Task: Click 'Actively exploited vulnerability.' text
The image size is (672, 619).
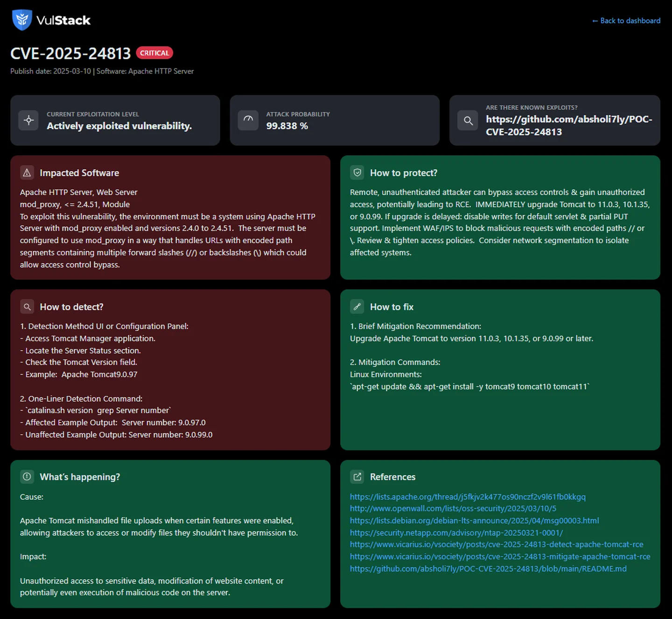Action: (x=119, y=126)
